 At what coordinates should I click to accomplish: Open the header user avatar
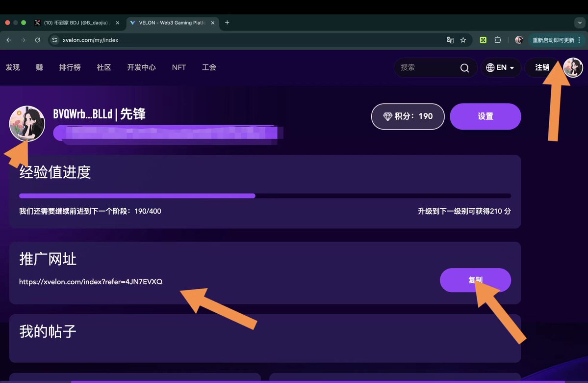[573, 68]
